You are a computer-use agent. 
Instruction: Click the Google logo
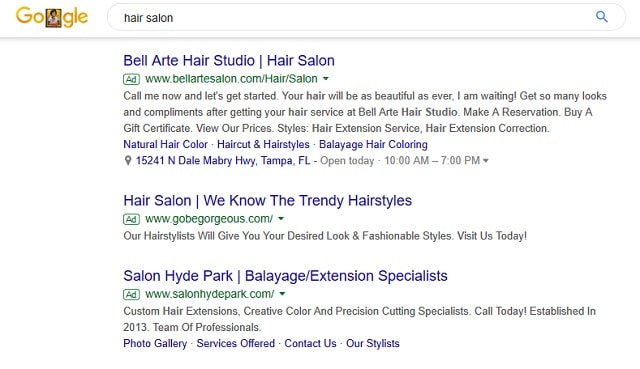click(51, 17)
